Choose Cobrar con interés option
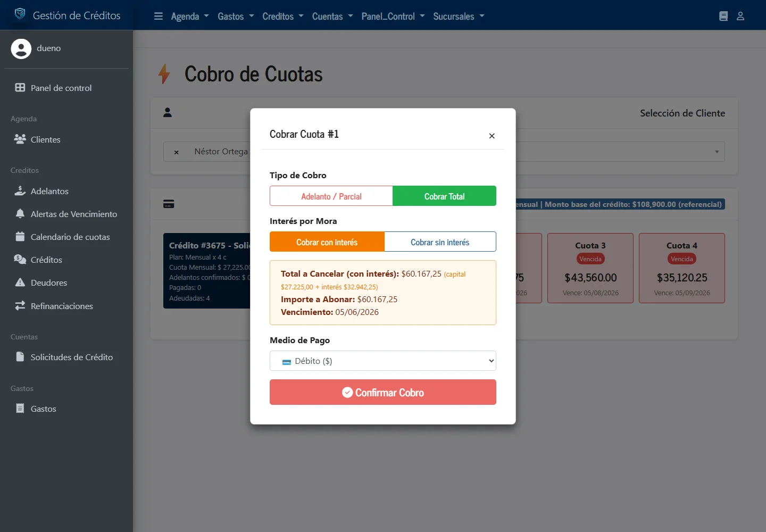This screenshot has width=766, height=532. [327, 242]
